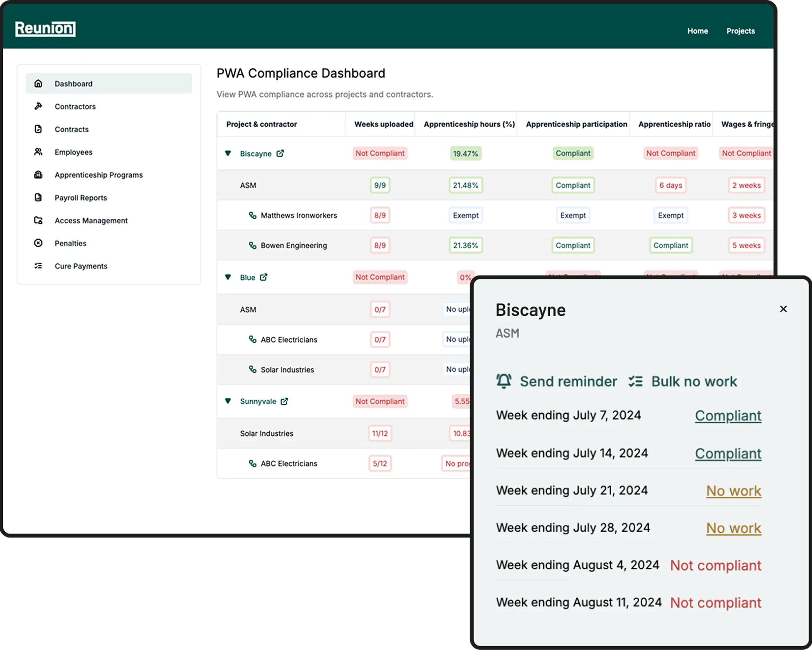Open the Biscayne project external link icon
812x650 pixels.
tap(280, 153)
